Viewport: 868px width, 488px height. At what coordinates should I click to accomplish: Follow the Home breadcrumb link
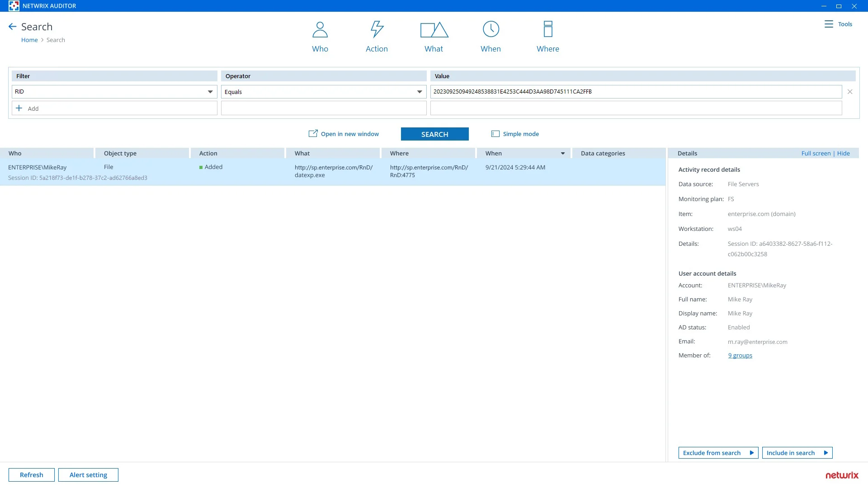[x=29, y=40]
